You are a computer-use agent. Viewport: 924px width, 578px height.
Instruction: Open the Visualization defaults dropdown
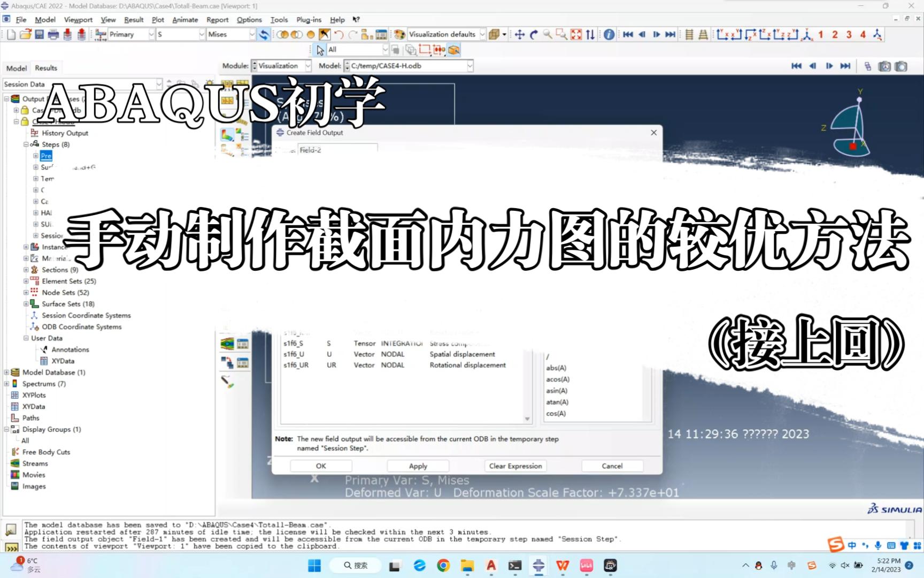pos(482,34)
